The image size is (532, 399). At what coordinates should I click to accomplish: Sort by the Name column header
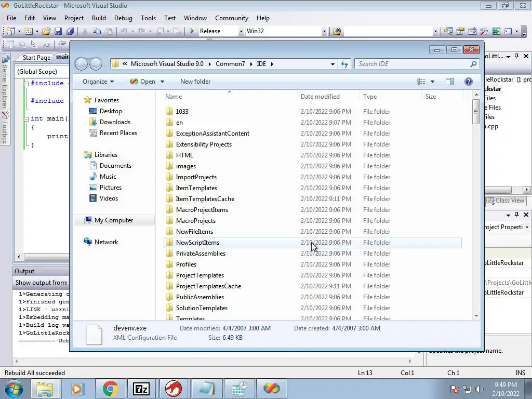(229, 96)
